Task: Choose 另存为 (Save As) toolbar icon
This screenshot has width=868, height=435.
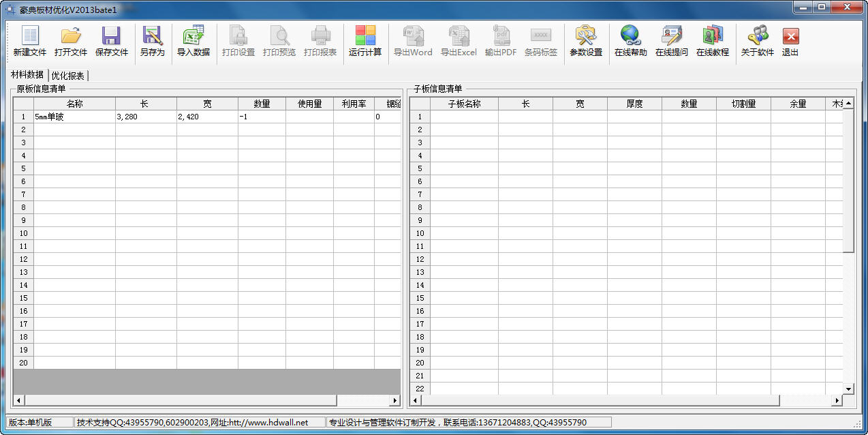Action: point(153,42)
